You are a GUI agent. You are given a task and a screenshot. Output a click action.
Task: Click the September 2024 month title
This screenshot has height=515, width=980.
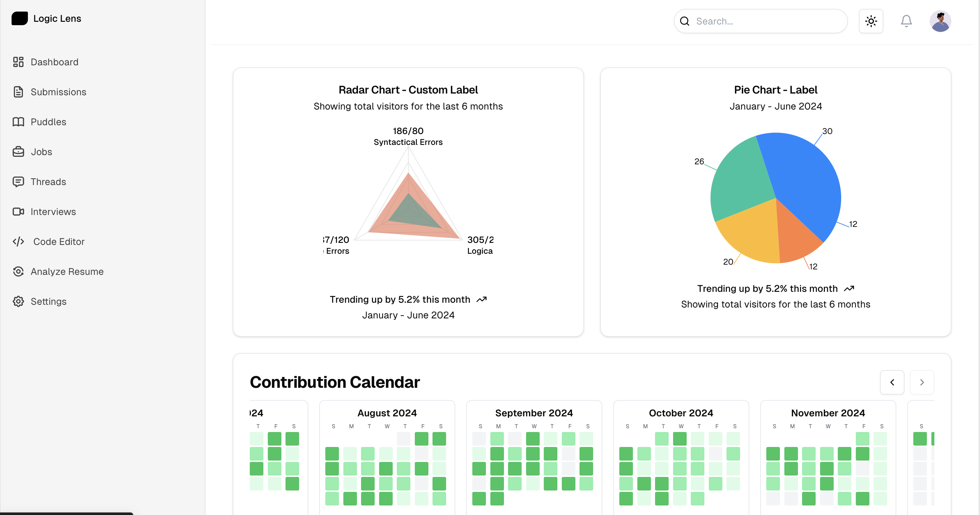[x=534, y=413]
